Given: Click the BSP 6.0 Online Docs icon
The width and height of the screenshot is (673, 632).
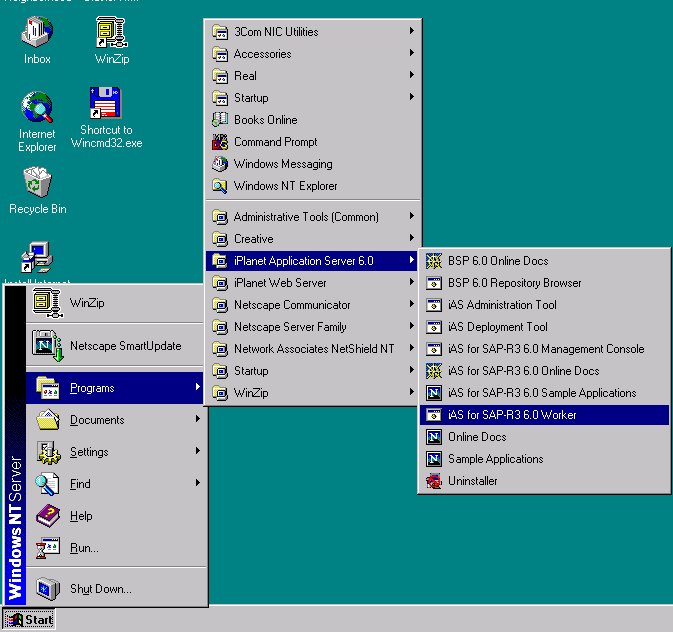Looking at the screenshot, I should (434, 261).
